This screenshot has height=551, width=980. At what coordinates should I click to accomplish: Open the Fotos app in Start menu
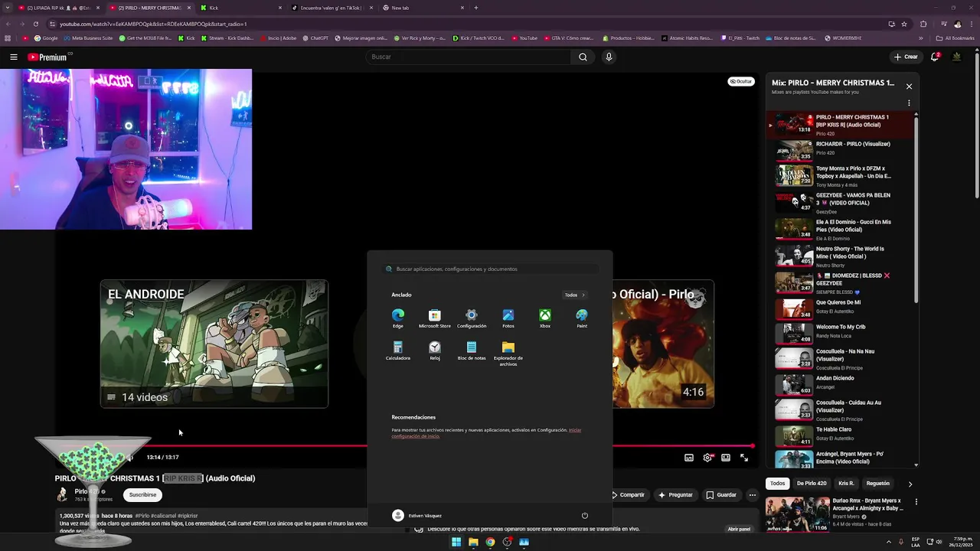point(508,318)
